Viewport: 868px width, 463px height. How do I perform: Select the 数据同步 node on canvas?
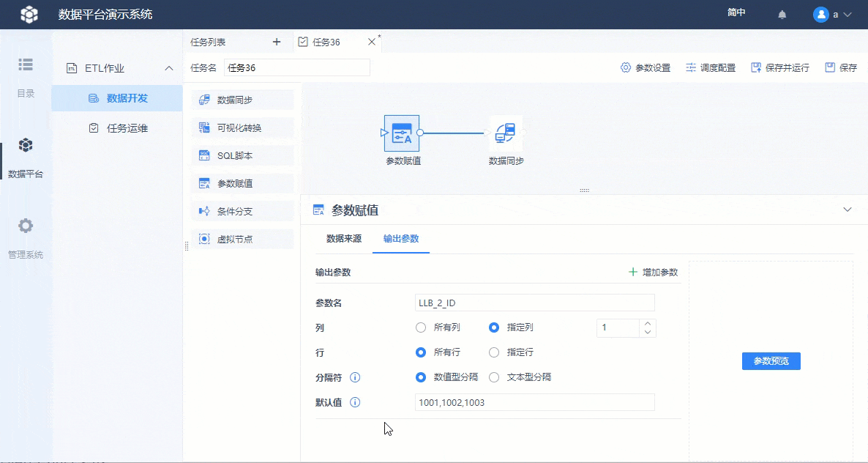(506, 133)
